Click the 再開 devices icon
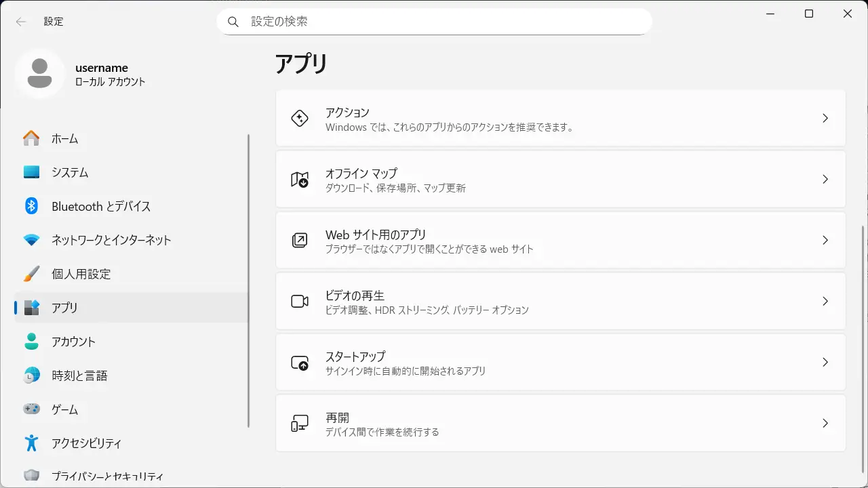Viewport: 868px width, 488px height. (300, 424)
